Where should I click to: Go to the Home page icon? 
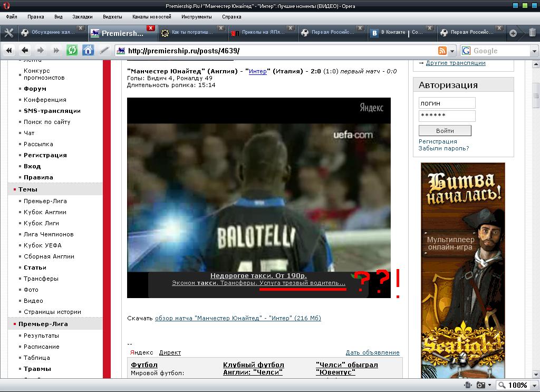88,51
